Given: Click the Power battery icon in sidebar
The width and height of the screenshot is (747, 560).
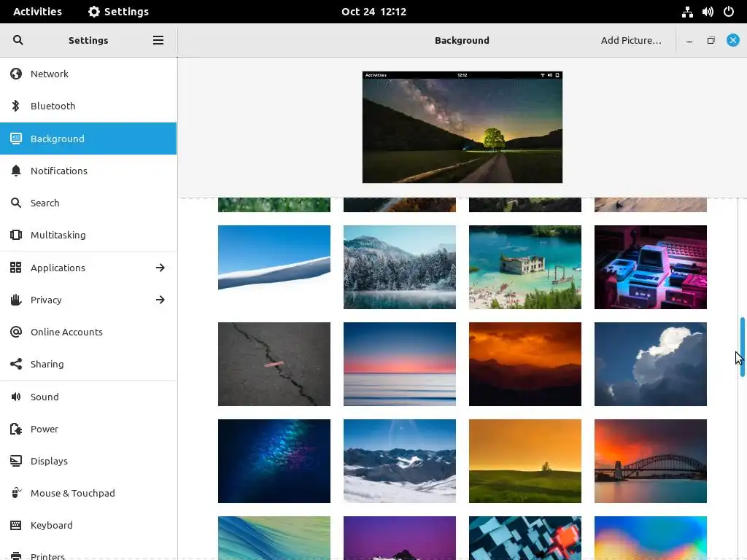Looking at the screenshot, I should (16, 429).
